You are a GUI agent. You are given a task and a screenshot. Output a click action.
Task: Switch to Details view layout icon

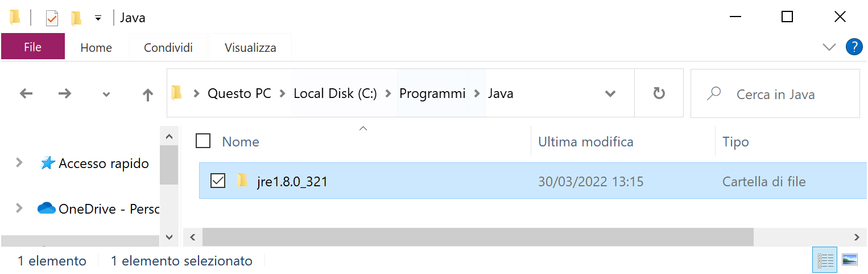825,260
